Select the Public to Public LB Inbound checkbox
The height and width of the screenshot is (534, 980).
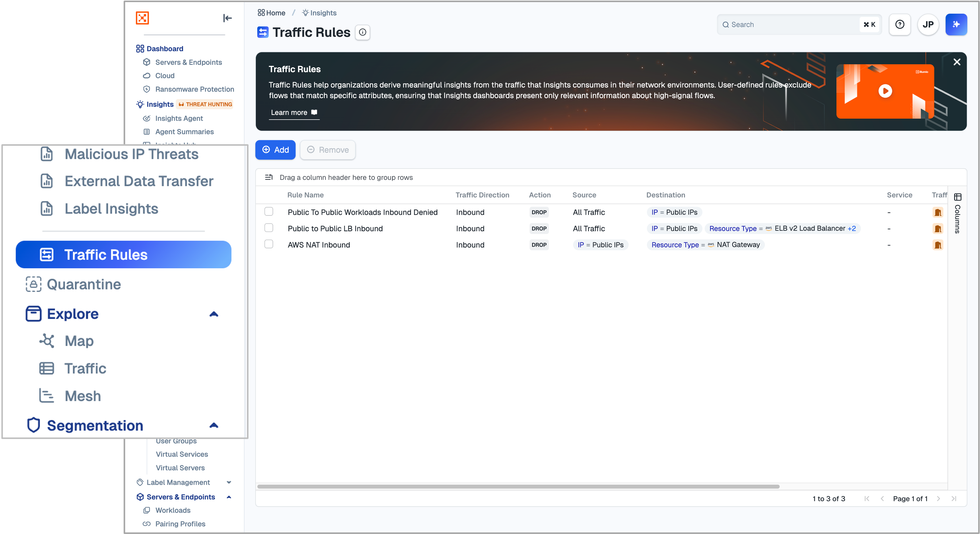[269, 228]
